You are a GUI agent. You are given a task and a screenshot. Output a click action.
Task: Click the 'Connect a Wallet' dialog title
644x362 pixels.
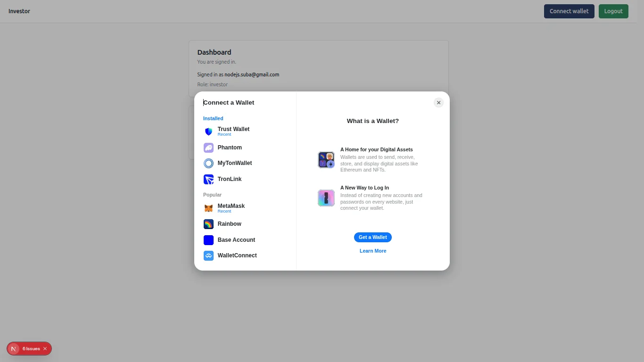click(x=229, y=103)
